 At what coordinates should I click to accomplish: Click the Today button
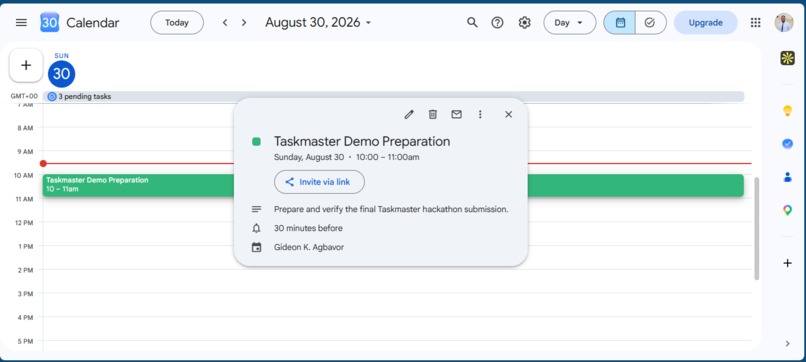coord(177,23)
